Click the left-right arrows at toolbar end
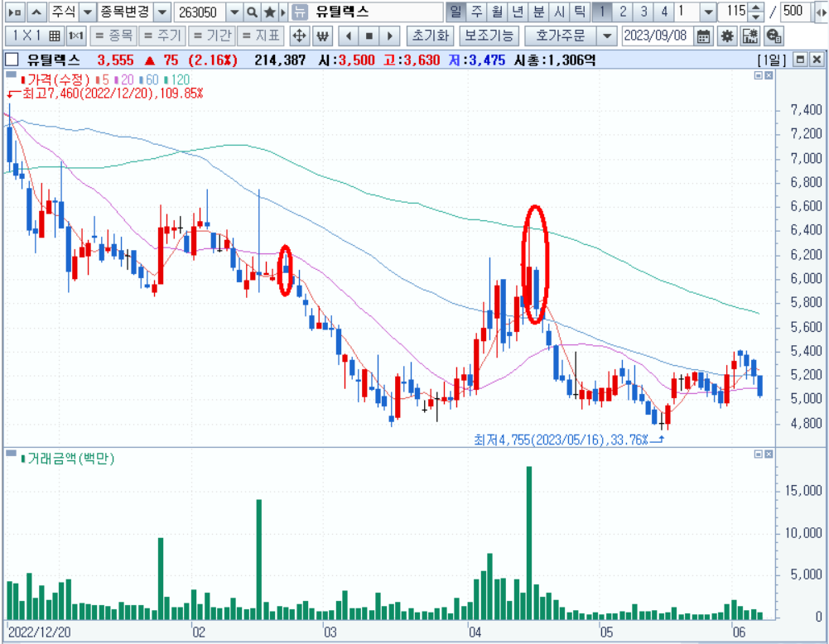 click(822, 12)
